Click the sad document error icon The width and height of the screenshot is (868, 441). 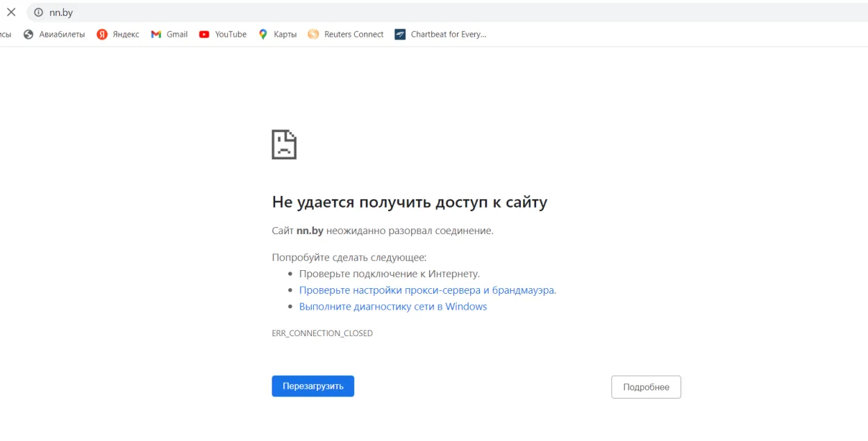pyautogui.click(x=284, y=145)
